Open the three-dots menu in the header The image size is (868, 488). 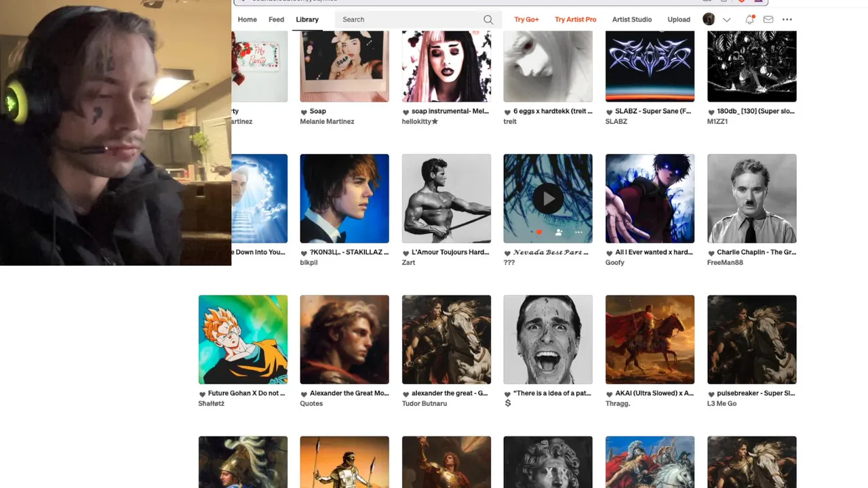coord(787,20)
